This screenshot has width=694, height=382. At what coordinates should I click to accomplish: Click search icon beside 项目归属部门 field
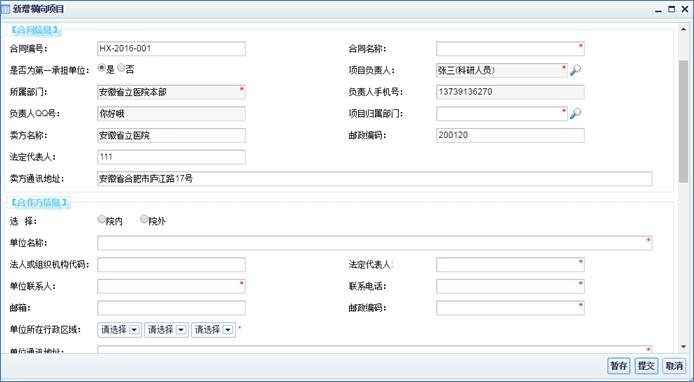575,113
